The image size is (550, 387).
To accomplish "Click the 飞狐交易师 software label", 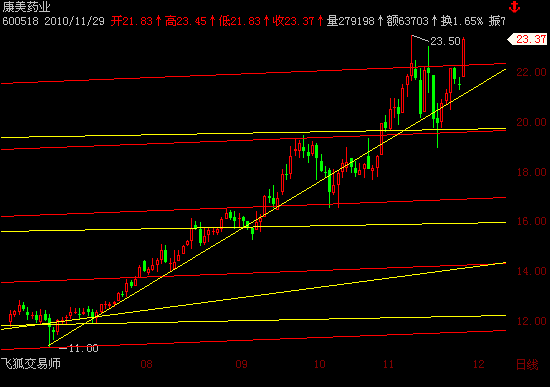I will tap(31, 363).
